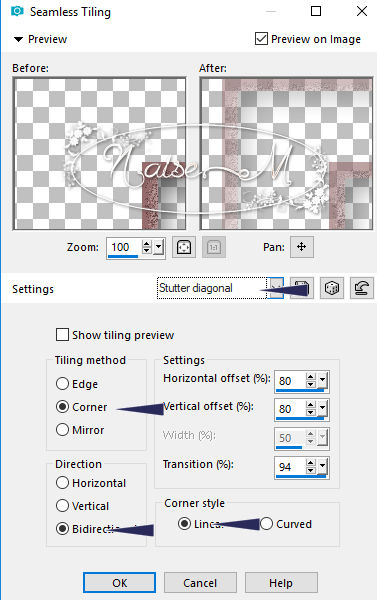Viewport: 377px width, 600px height.
Task: Collapse the Preview section triangle
Action: (18, 39)
